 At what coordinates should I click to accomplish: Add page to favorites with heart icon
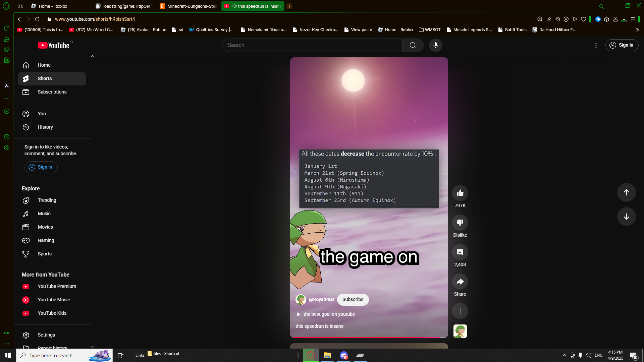tap(584, 19)
